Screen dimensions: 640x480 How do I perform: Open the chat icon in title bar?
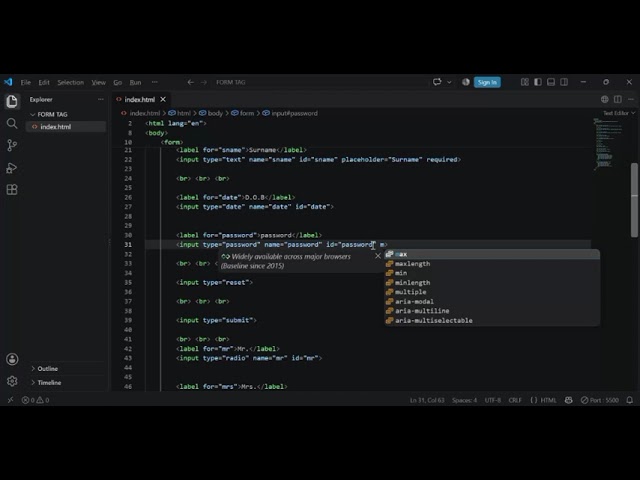tap(437, 82)
